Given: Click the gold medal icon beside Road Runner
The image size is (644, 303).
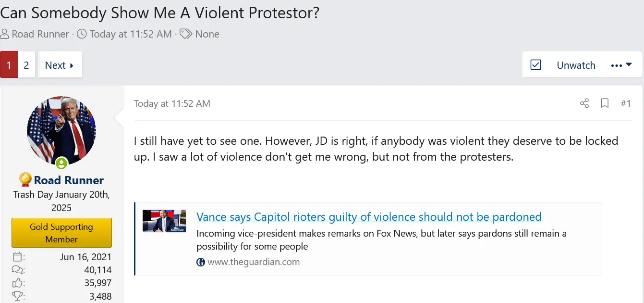Looking at the screenshot, I should pyautogui.click(x=25, y=180).
